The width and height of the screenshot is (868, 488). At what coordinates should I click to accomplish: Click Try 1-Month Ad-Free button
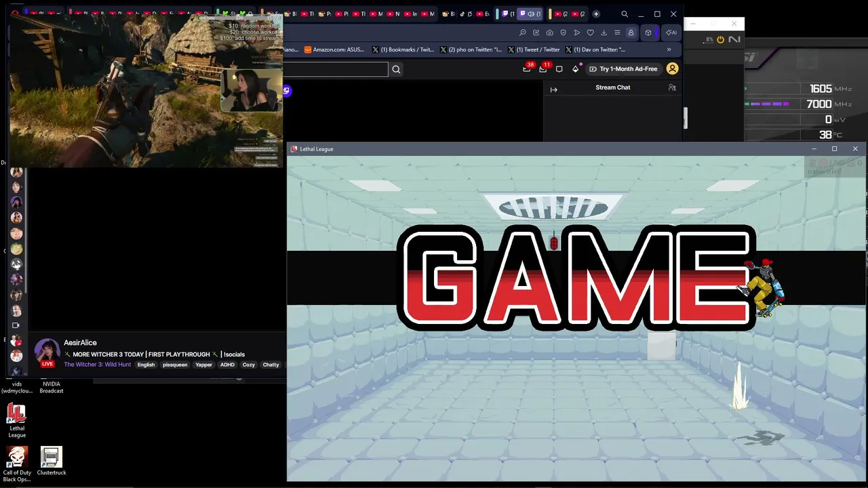click(623, 69)
